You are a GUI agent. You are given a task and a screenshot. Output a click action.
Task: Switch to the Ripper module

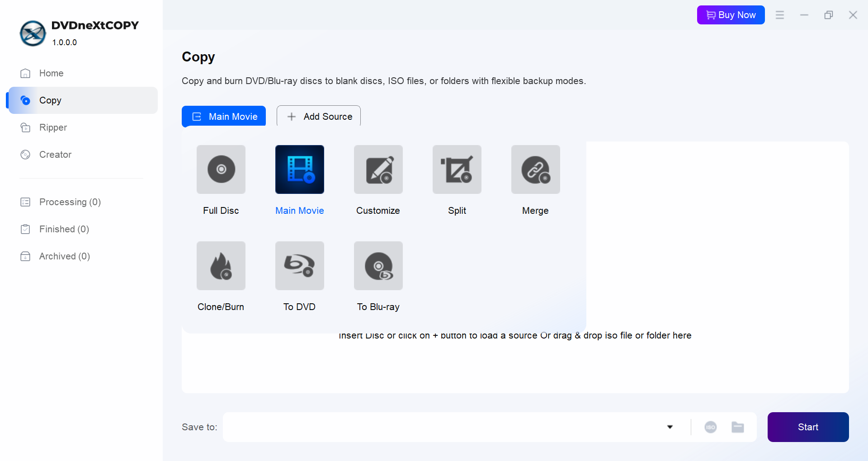pos(83,127)
